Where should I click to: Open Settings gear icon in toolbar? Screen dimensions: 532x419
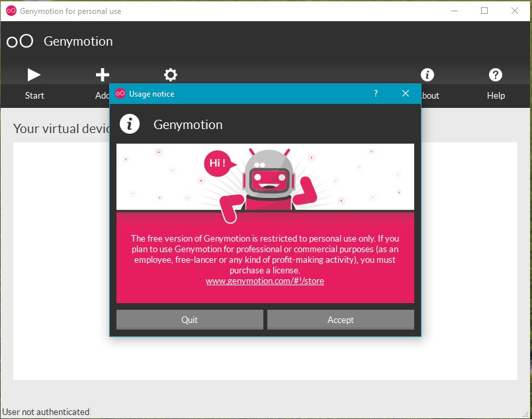tap(170, 75)
